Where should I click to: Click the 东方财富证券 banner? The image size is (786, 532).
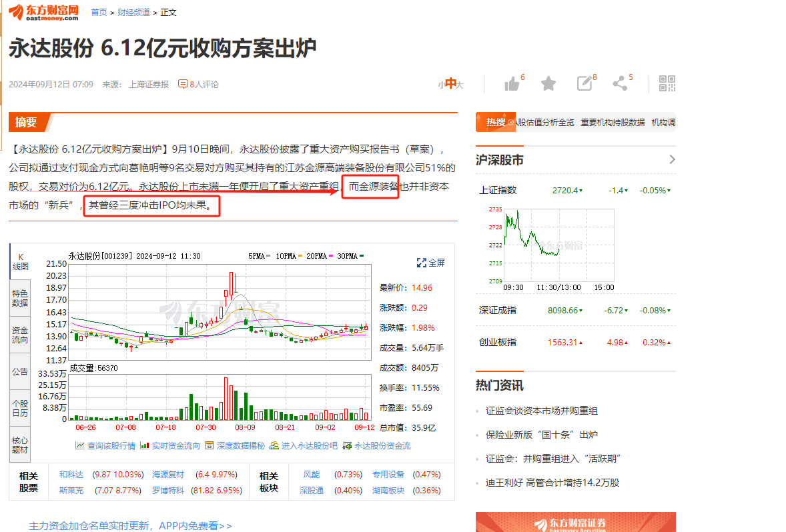(x=575, y=522)
